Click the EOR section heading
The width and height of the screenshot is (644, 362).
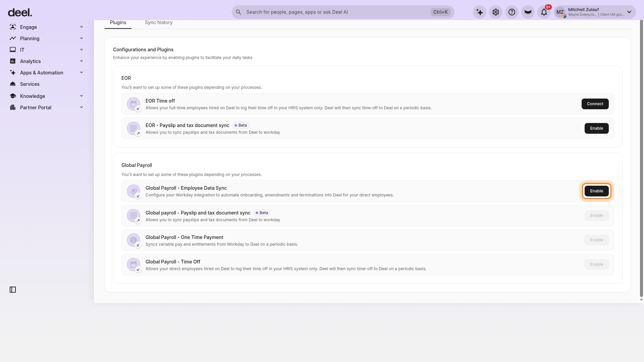[126, 78]
